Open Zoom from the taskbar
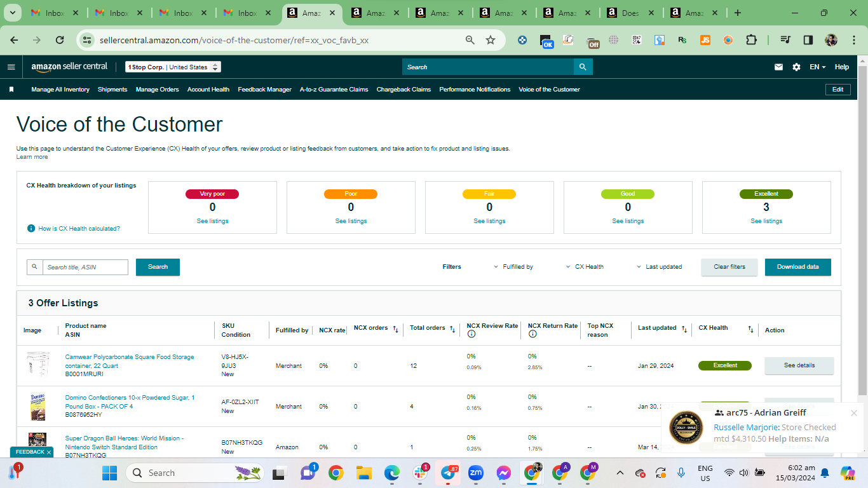 pyautogui.click(x=476, y=473)
